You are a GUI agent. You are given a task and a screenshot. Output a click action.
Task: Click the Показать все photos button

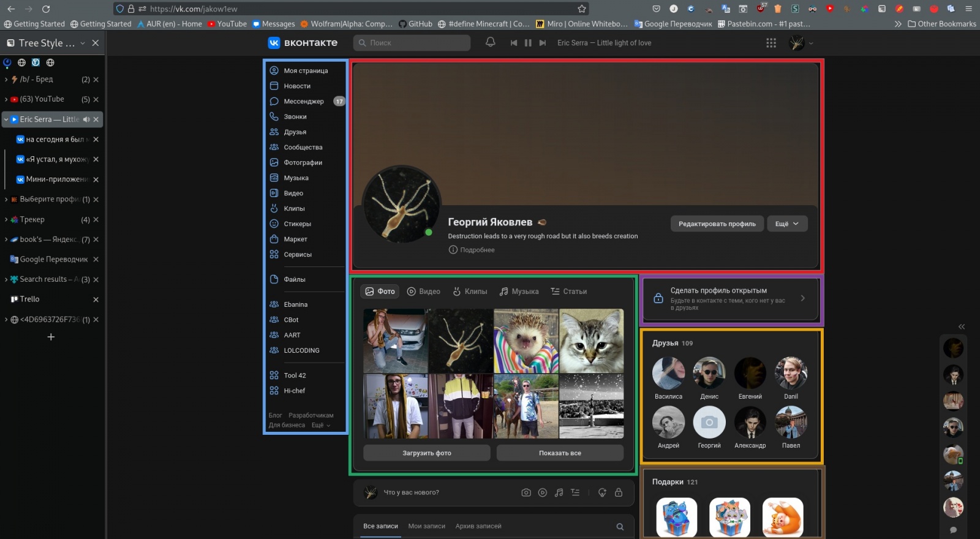560,453
